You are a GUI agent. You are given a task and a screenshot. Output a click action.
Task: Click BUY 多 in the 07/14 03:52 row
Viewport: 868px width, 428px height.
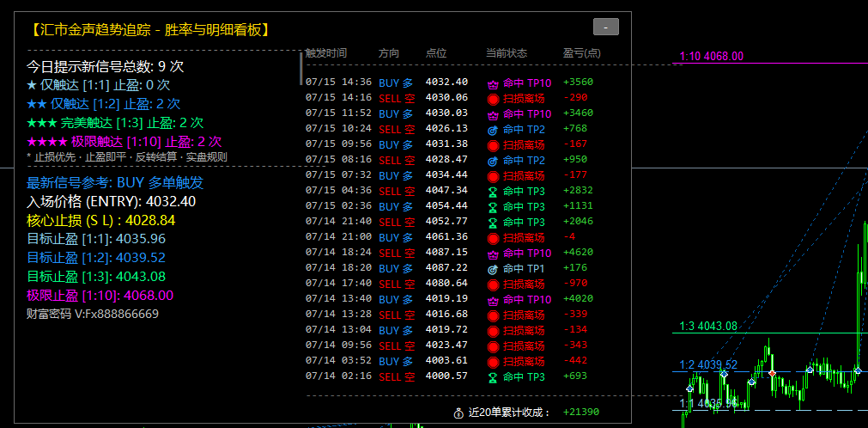396,362
